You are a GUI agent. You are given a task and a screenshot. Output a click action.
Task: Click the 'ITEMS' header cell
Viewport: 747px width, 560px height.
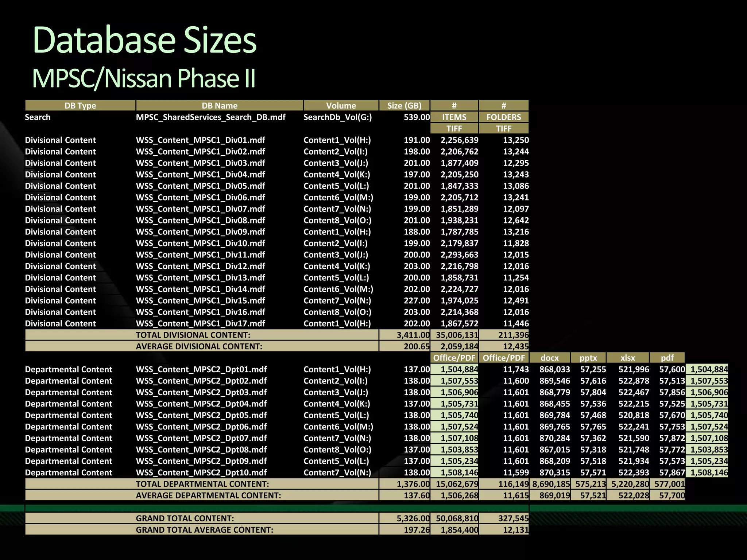[x=454, y=117]
